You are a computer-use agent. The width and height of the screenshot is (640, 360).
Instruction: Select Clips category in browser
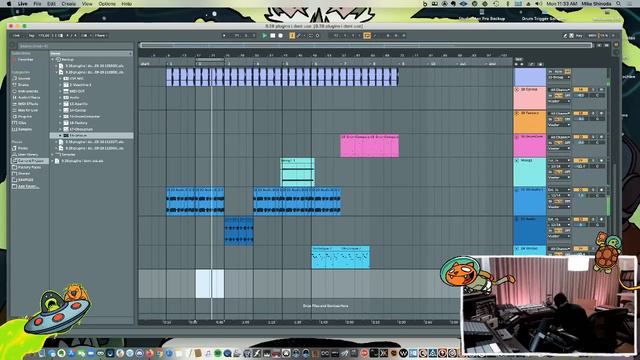coord(22,123)
